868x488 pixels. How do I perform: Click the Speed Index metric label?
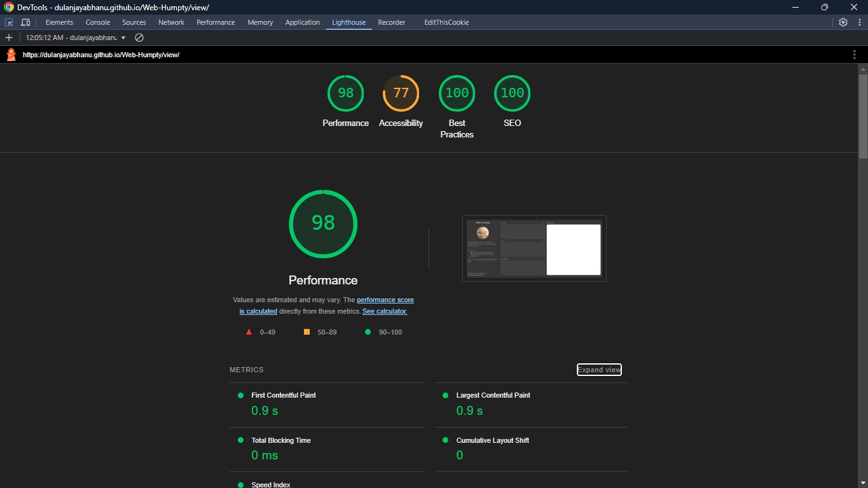tap(271, 485)
